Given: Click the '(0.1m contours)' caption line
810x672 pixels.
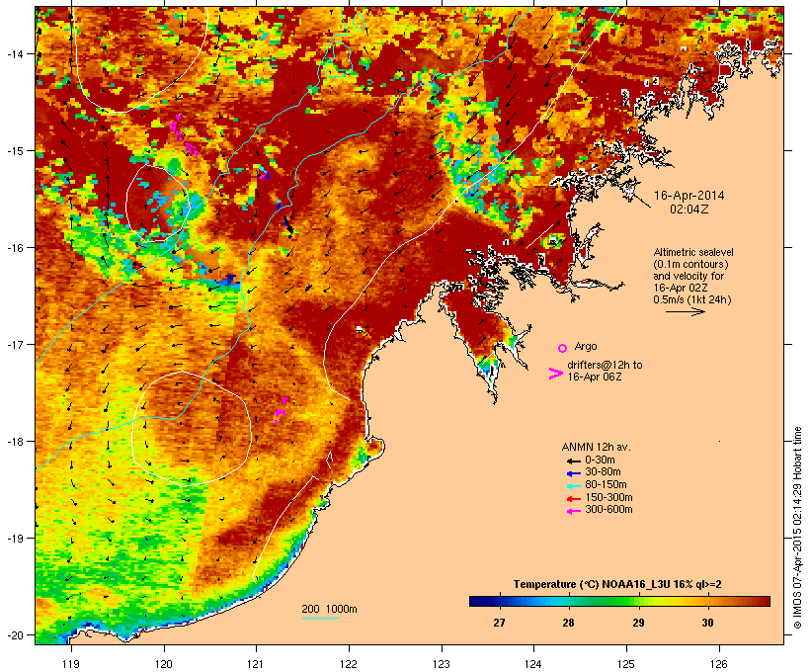Looking at the screenshot, I should (690, 264).
